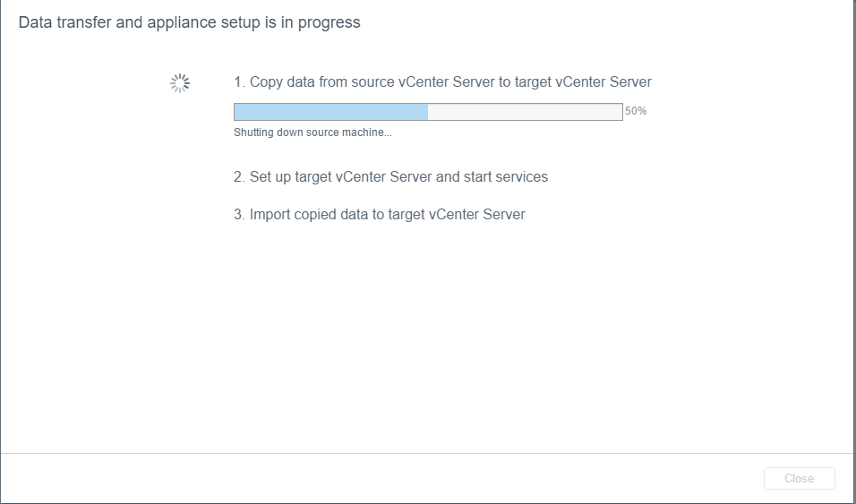The height and width of the screenshot is (504, 856).
Task: Select the "Set up target vCenter Server" step
Action: point(390,177)
